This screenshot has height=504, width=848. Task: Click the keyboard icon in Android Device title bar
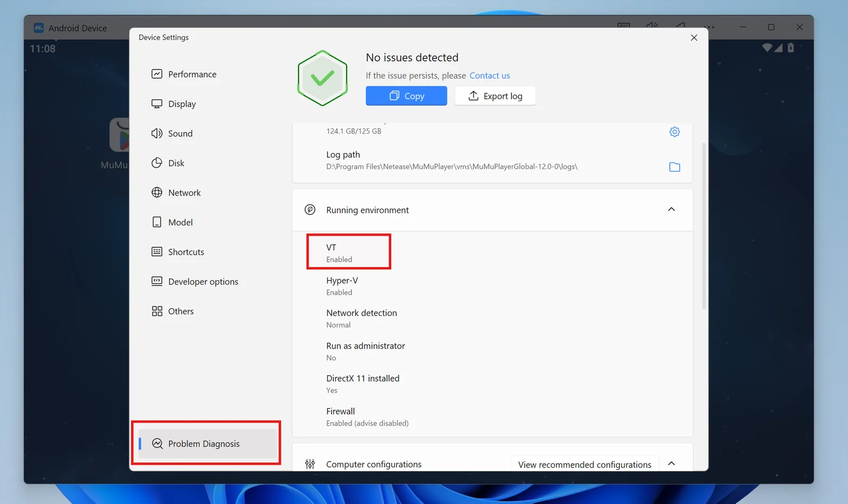coord(624,25)
